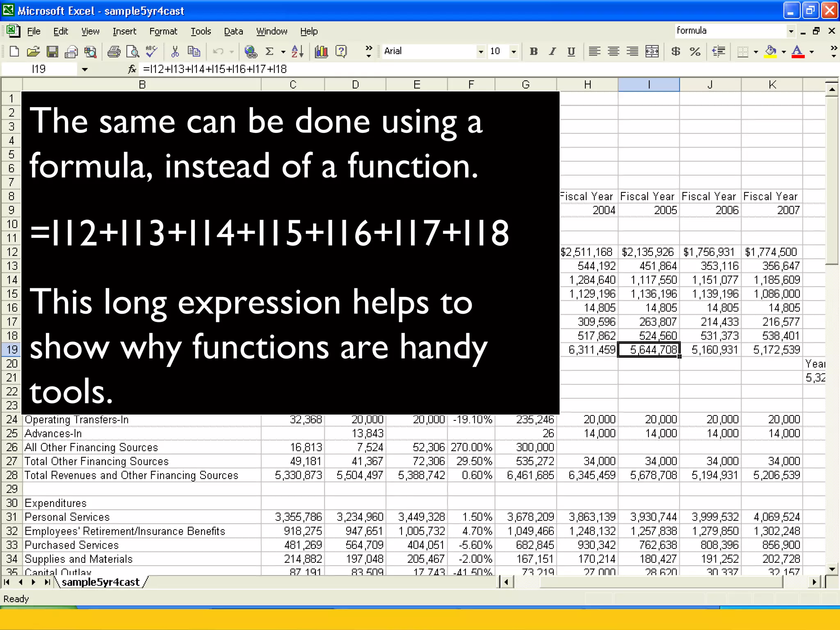Open Print Preview icon
The image size is (840, 630).
(x=132, y=51)
